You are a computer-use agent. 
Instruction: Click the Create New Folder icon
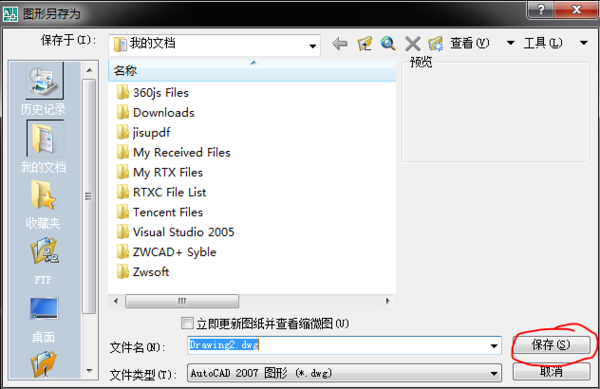pos(435,44)
